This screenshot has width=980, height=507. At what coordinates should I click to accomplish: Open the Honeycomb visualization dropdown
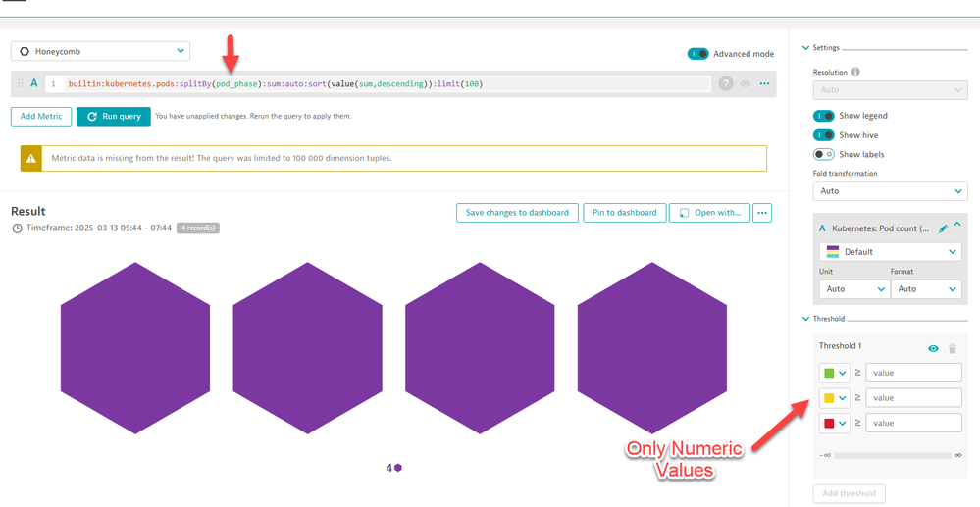[100, 51]
